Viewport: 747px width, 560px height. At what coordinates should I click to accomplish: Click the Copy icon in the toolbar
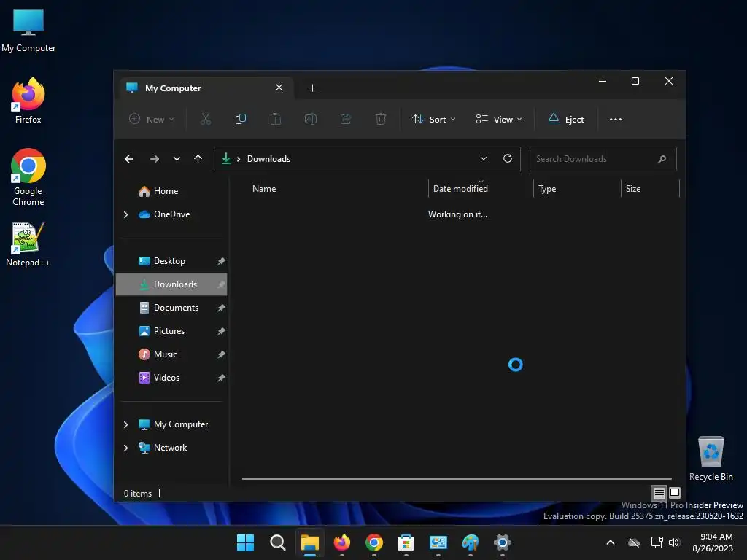click(241, 119)
